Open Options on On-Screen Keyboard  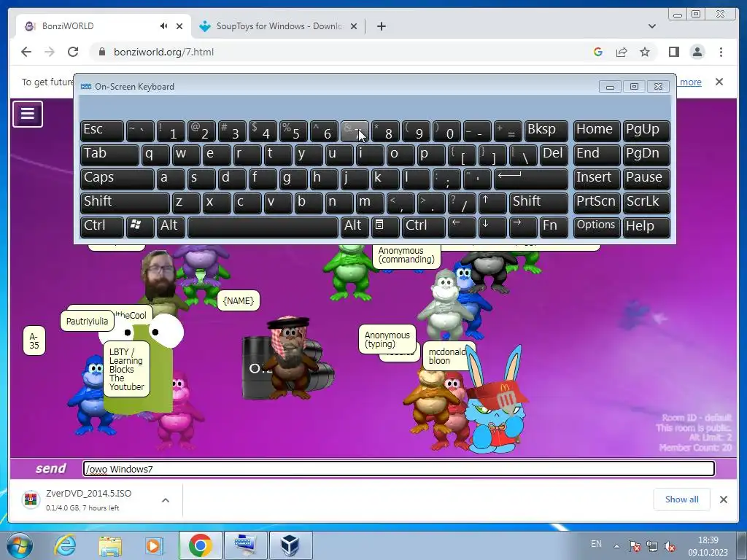tap(597, 227)
